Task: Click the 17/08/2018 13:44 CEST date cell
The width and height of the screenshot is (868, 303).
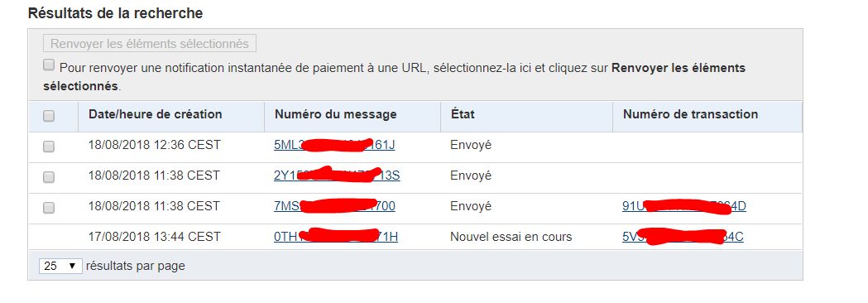Action: (154, 237)
